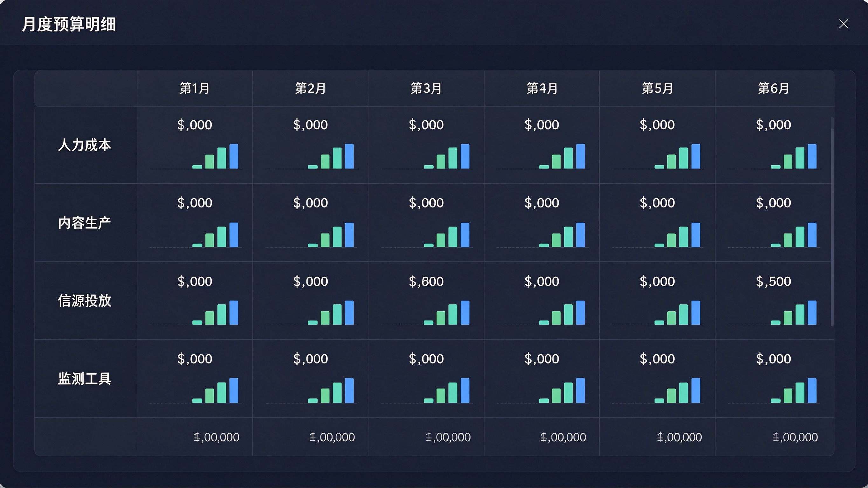The height and width of the screenshot is (488, 868).
Task: Open the 监测工具 第4月 mini bar chart
Action: coord(542,391)
